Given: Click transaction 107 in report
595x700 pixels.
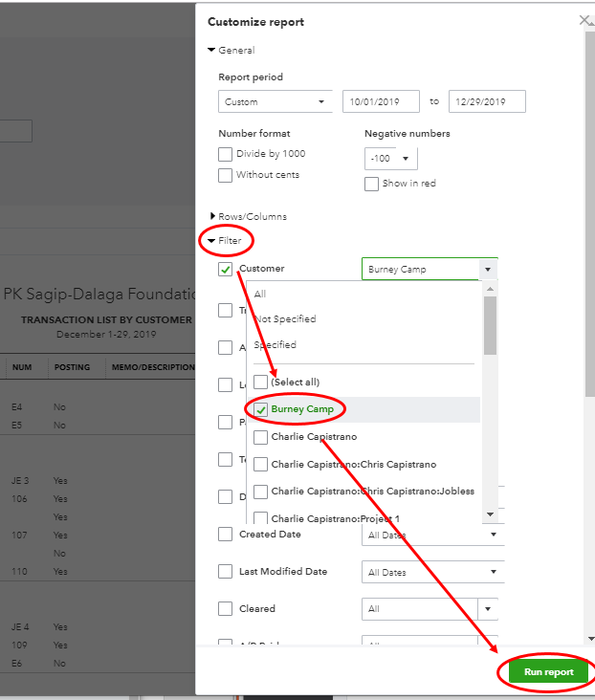Looking at the screenshot, I should (x=19, y=535).
